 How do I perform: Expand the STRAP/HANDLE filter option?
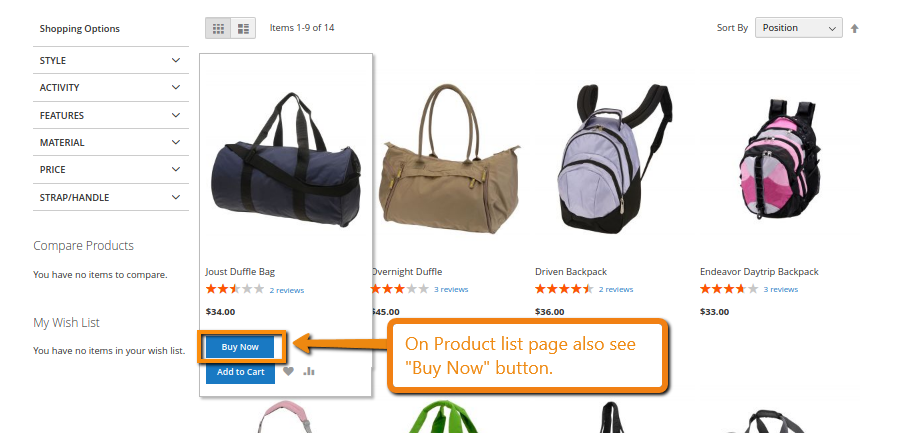[111, 198]
